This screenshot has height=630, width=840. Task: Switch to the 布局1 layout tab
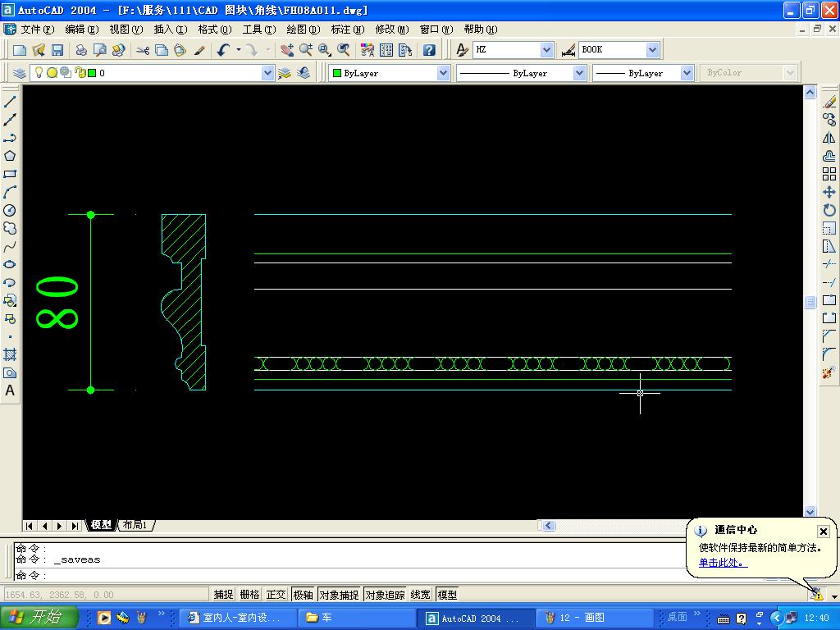(x=135, y=525)
